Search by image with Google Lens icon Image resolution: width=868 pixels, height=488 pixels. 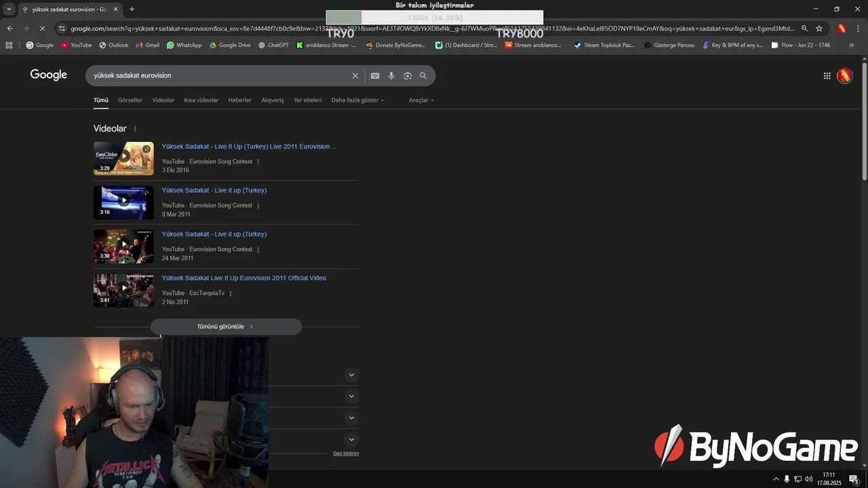point(408,76)
